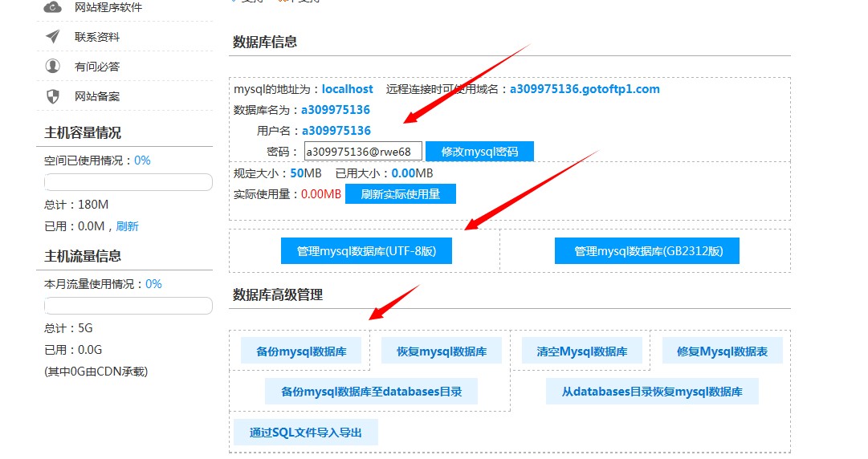Click the 恢复mysql数据库 button

pos(442,351)
